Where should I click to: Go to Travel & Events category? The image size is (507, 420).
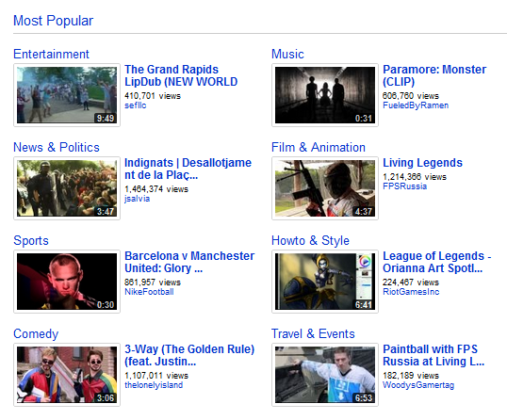[313, 333]
